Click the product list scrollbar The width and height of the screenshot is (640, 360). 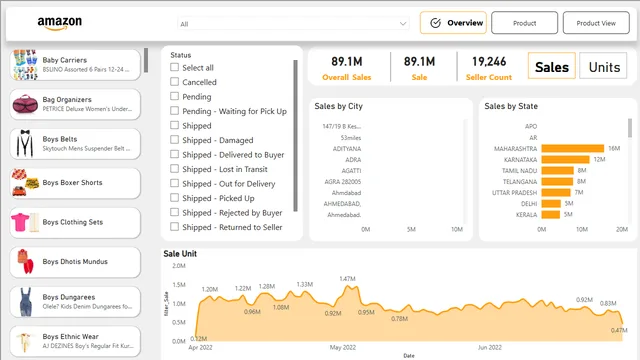pos(146,60)
